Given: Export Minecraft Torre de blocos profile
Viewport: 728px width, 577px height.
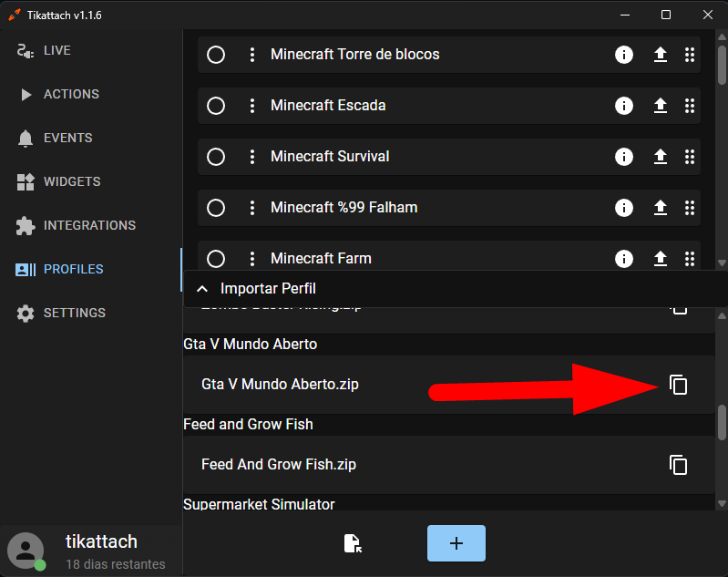Looking at the screenshot, I should pos(661,55).
